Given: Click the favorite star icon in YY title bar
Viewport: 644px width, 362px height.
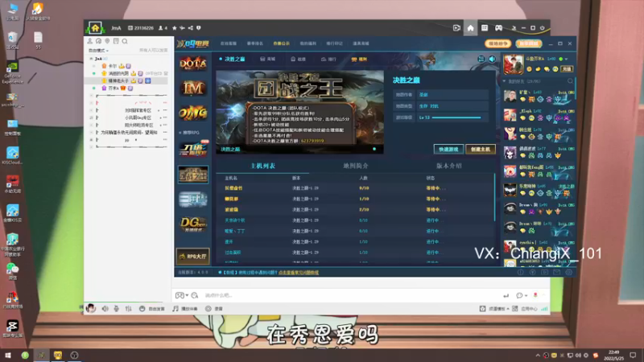Looking at the screenshot, I should 175,28.
